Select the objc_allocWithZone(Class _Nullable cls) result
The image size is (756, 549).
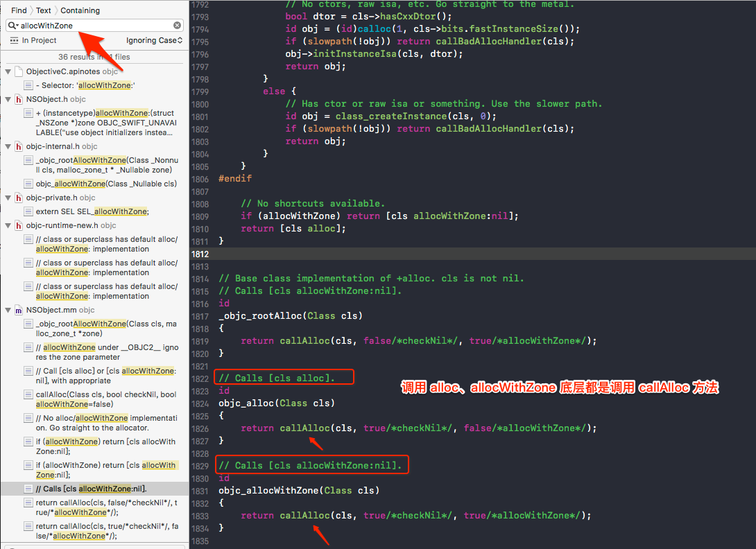pyautogui.click(x=106, y=184)
